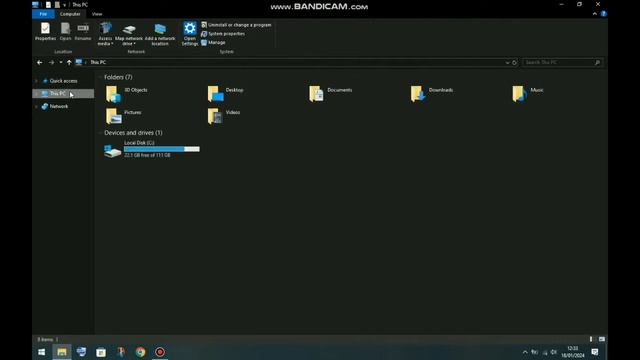Viewport: 640px width, 360px height.
Task: Click the Forward navigation arrow
Action: 51,62
